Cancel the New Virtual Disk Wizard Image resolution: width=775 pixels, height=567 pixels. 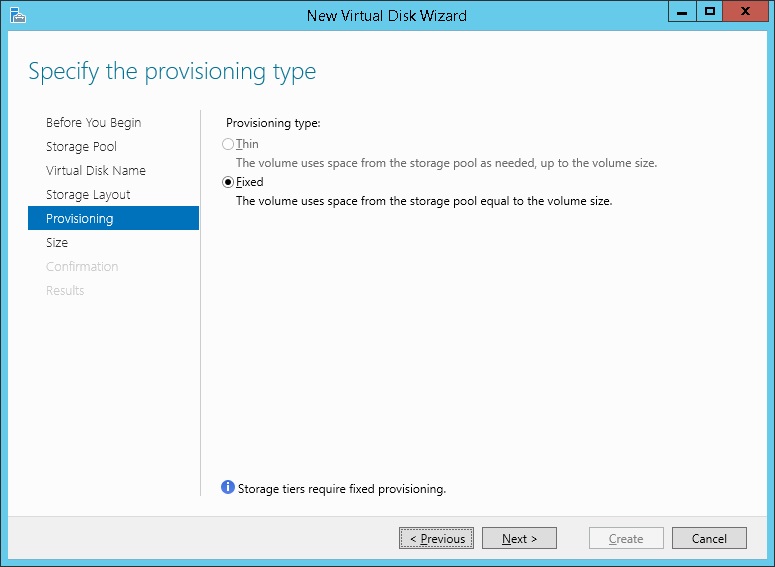point(709,539)
